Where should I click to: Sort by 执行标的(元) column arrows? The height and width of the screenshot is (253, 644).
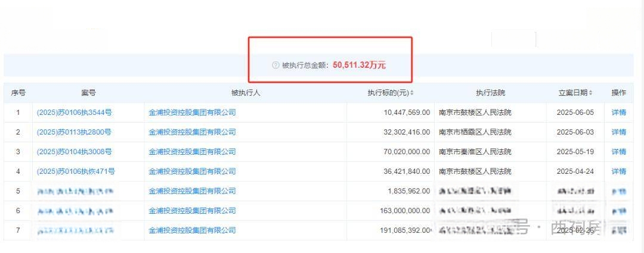412,93
